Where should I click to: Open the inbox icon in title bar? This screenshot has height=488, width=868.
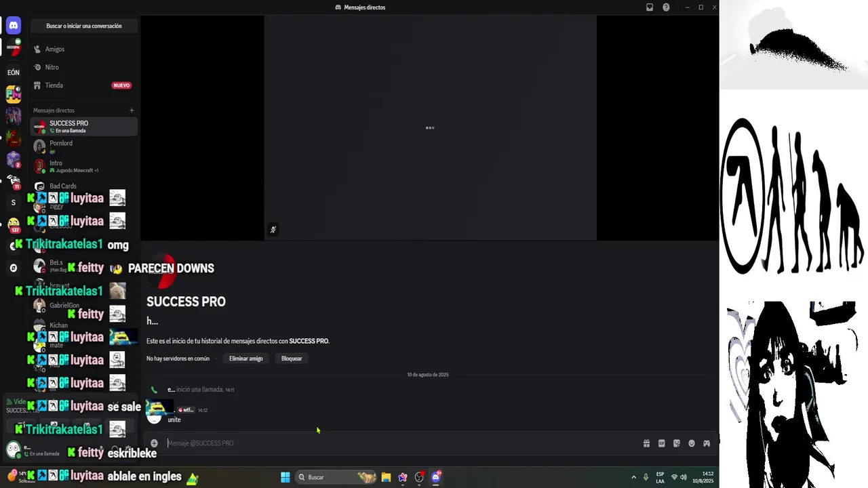point(649,7)
